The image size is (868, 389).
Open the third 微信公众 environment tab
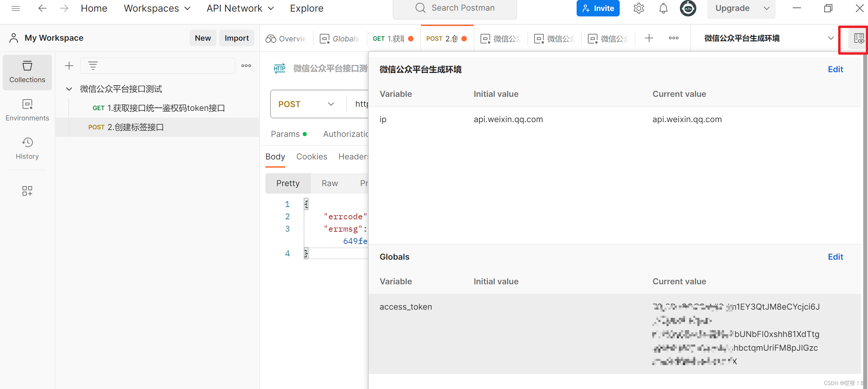pyautogui.click(x=608, y=38)
